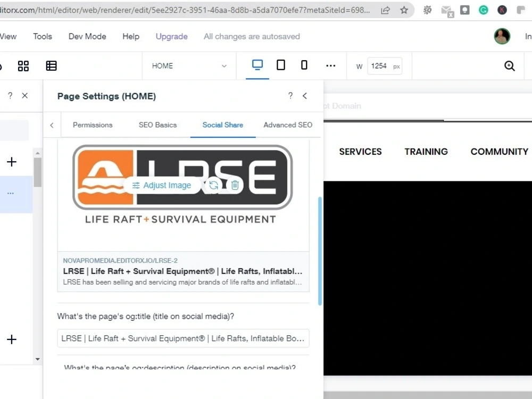Open the Help menu
This screenshot has width=532, height=399.
[x=131, y=36]
